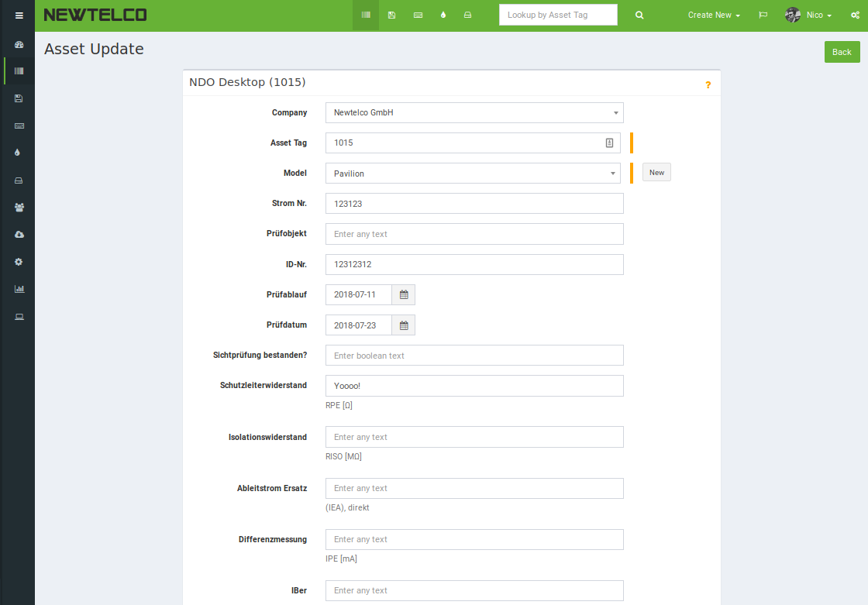Open Licenses floppy icon in sidebar
Viewport: 868px width, 605px height.
coord(19,98)
